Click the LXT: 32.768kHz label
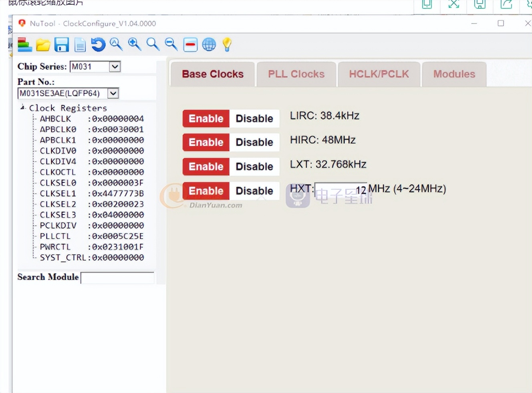The width and height of the screenshot is (532, 393). [328, 164]
